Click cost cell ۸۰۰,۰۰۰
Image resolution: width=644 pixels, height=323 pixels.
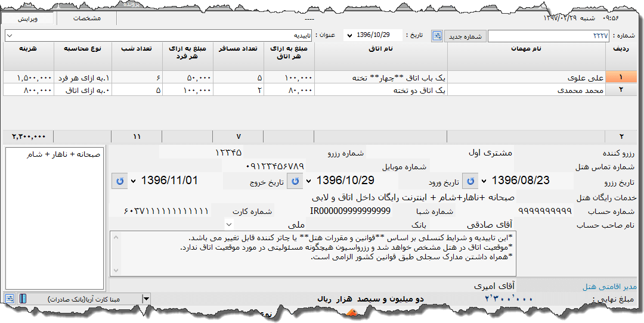29,89
